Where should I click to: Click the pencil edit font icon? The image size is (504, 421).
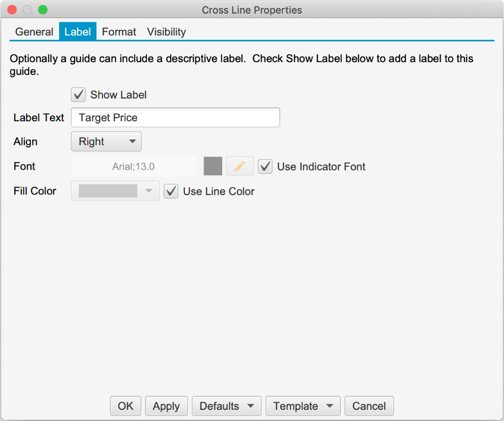point(240,166)
